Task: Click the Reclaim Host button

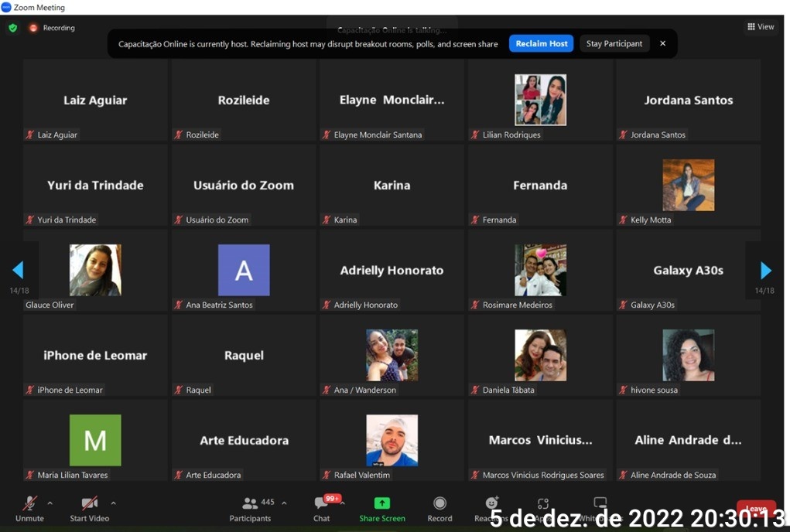Action: (x=541, y=44)
